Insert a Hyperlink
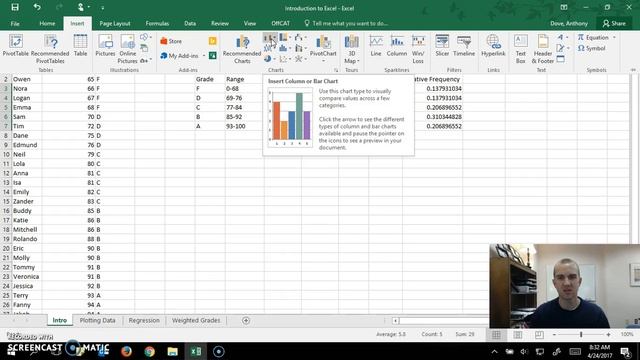Image resolution: width=640 pixels, height=360 pixels. [x=493, y=46]
